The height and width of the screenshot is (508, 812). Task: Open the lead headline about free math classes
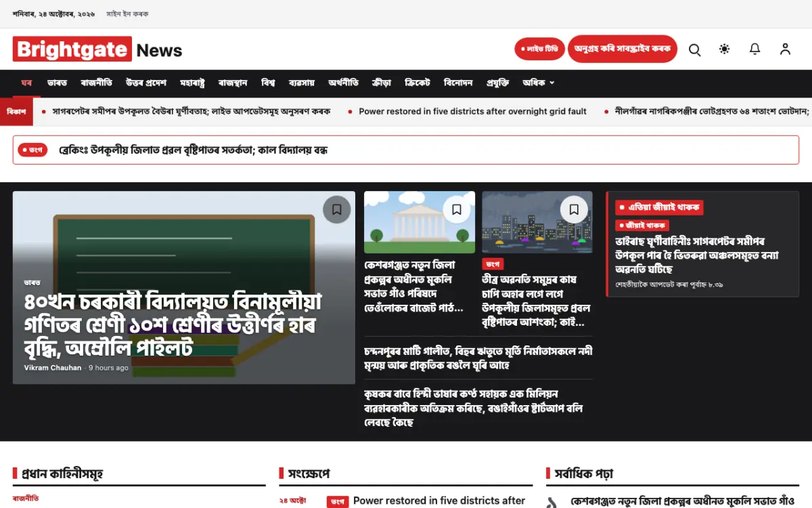click(x=173, y=324)
